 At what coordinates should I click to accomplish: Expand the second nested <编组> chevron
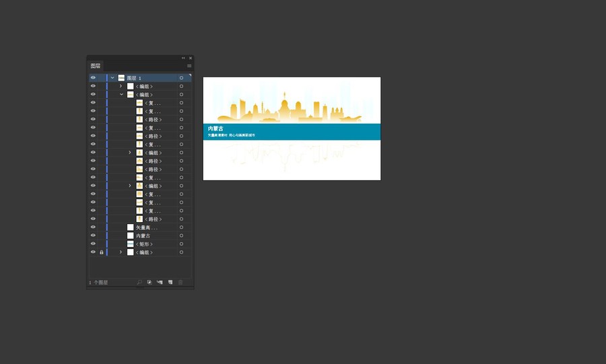[130, 186]
